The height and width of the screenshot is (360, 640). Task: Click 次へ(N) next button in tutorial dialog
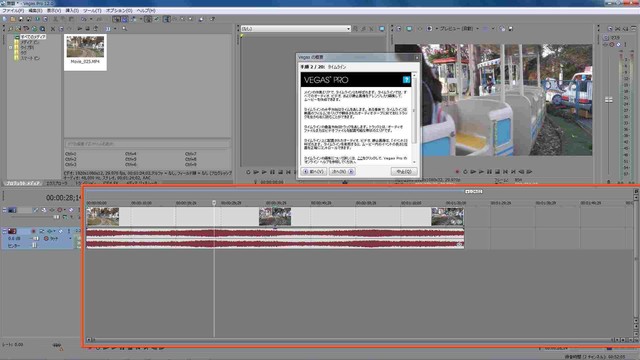point(342,171)
